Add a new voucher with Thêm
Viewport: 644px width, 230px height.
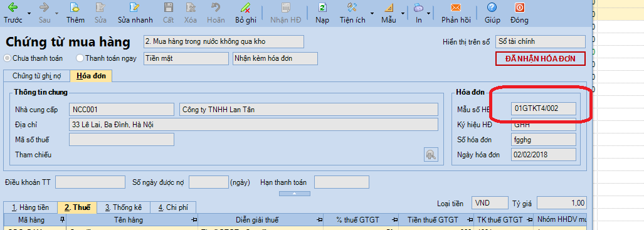[75, 13]
